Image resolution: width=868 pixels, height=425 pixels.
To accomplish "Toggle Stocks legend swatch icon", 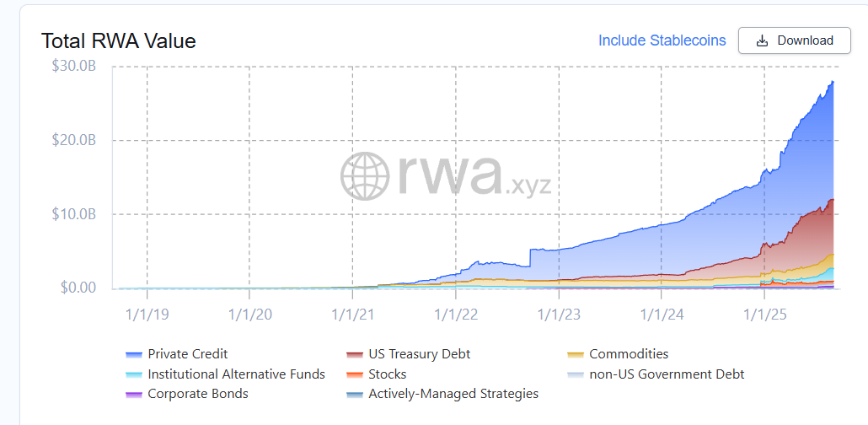I will tap(354, 374).
